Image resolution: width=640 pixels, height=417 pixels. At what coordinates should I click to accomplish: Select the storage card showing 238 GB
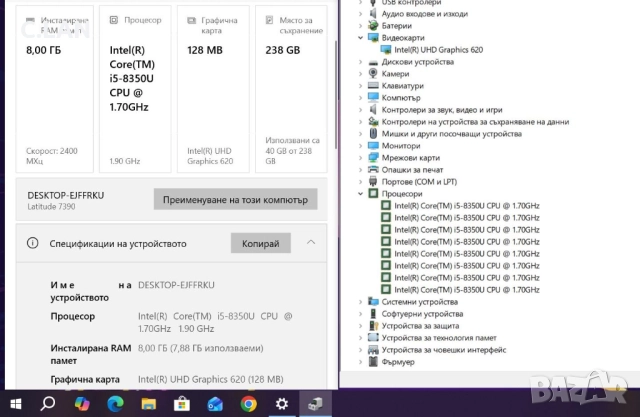291,89
